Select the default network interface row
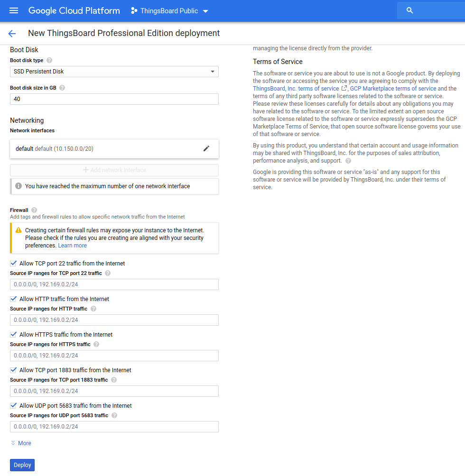The width and height of the screenshot is (465, 476). 114,149
